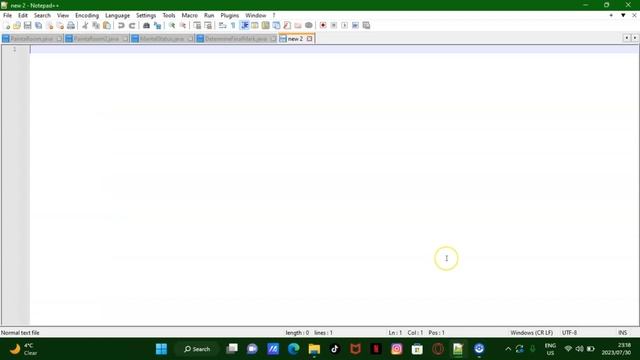Click UTF-8 encoding in status bar

click(x=569, y=333)
